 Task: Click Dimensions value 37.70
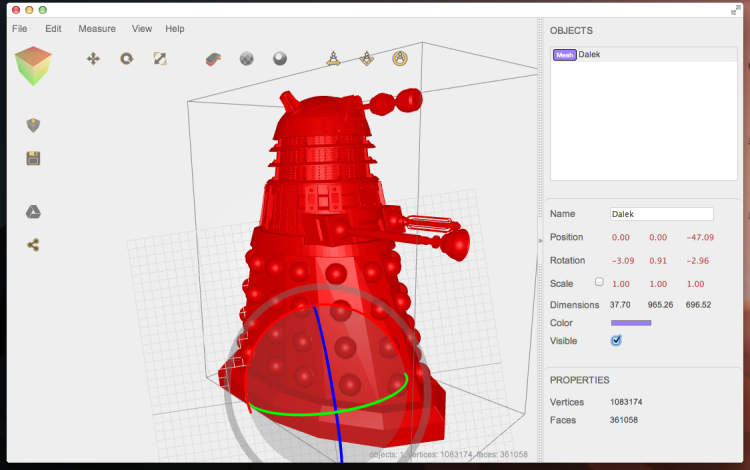[x=620, y=305]
